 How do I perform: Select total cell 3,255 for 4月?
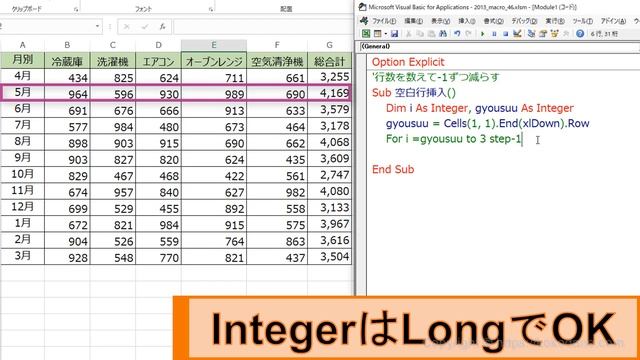(330, 77)
